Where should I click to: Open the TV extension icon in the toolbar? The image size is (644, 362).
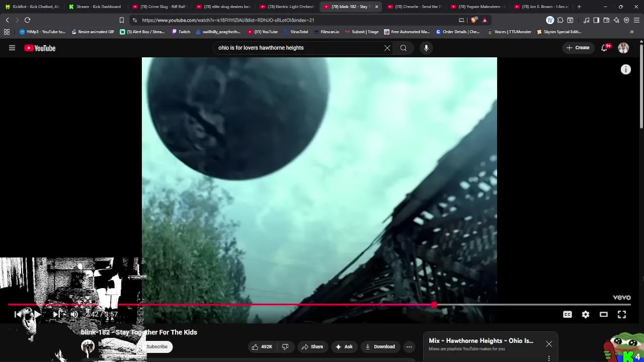[x=550, y=20]
